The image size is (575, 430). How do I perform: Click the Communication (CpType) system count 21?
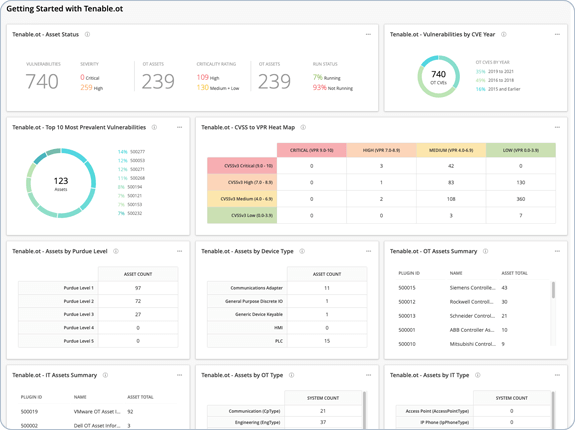(x=323, y=411)
